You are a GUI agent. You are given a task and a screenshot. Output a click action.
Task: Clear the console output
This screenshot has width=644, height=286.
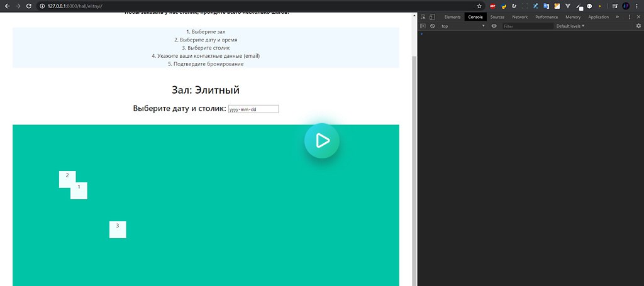tap(433, 26)
